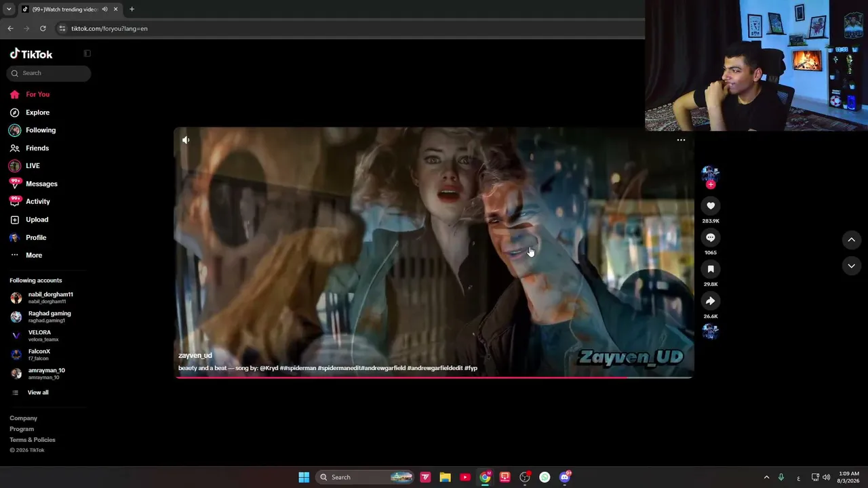Go to the next video with down arrow

pyautogui.click(x=851, y=266)
